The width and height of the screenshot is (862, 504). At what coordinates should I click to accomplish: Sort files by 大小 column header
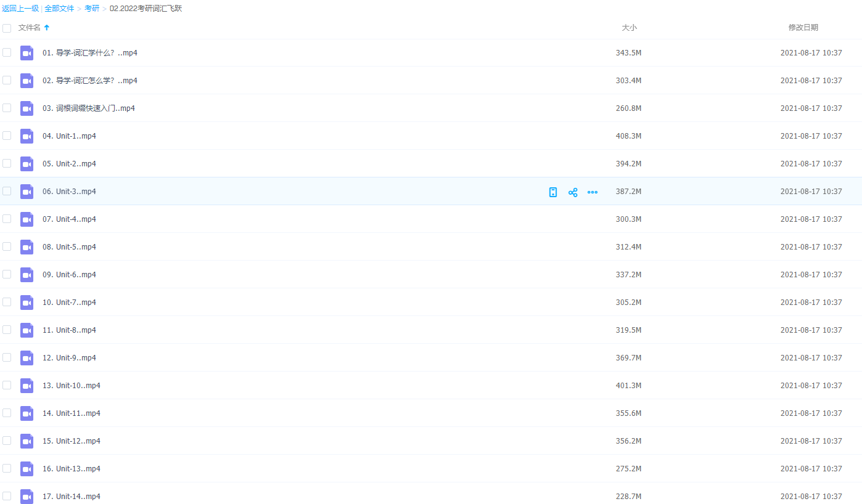629,28
